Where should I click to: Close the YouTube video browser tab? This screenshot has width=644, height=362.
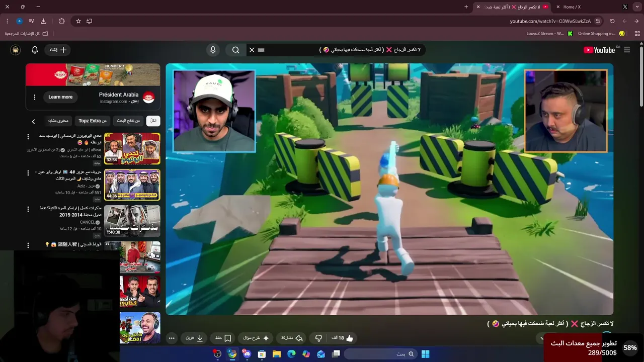(478, 7)
